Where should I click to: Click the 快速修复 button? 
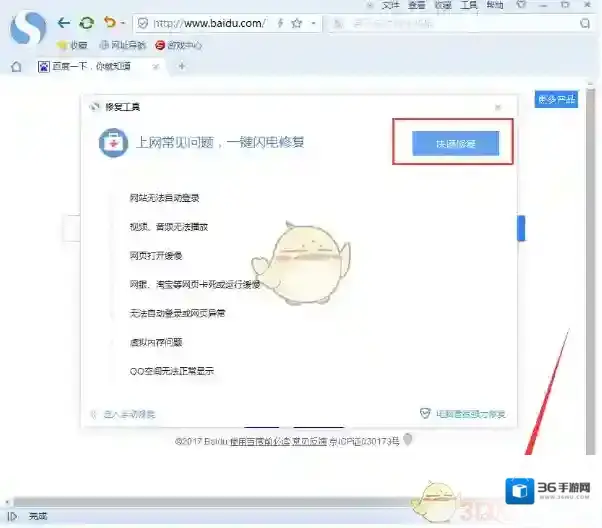click(456, 144)
